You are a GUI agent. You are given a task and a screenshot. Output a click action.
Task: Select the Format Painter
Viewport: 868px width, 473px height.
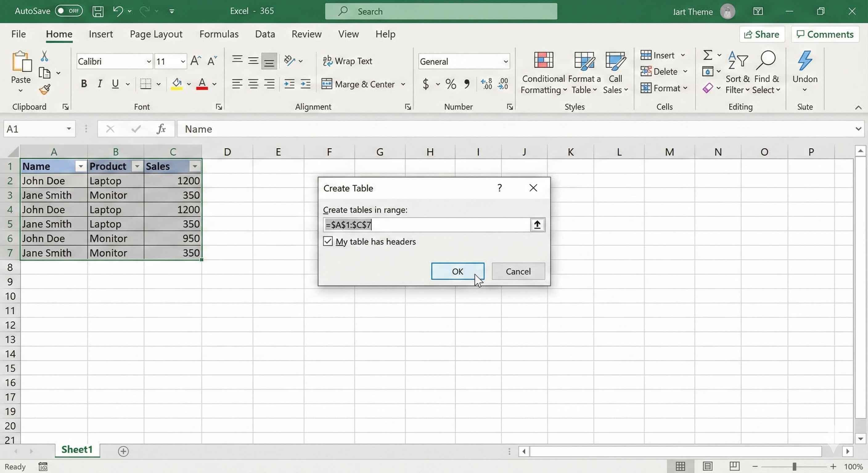44,89
